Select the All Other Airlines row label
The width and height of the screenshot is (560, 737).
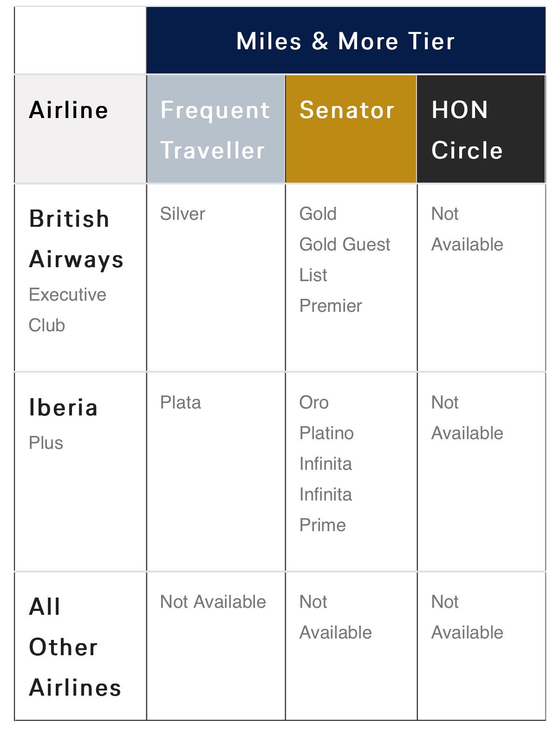point(75,647)
